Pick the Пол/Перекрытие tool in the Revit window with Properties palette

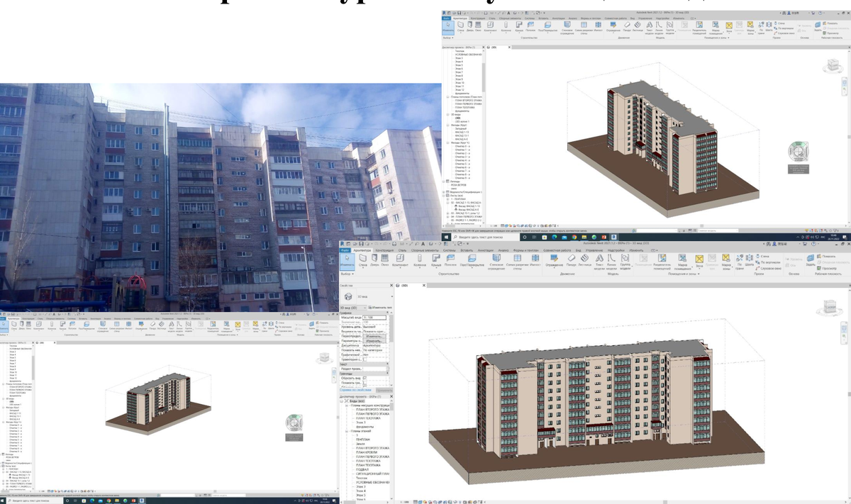point(472,261)
